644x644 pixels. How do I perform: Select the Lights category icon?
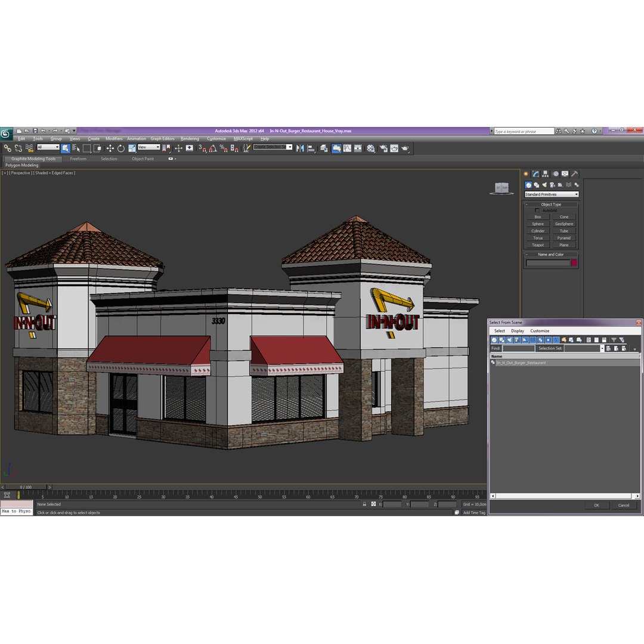[544, 185]
